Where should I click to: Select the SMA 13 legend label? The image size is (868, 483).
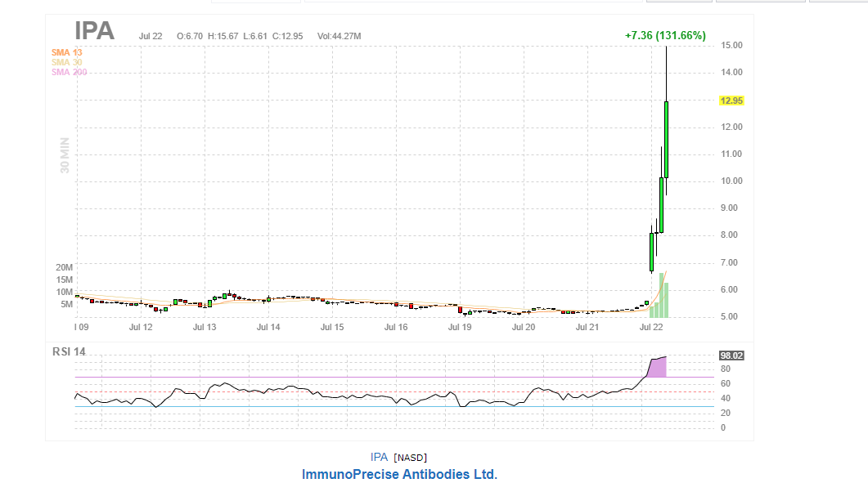[66, 52]
